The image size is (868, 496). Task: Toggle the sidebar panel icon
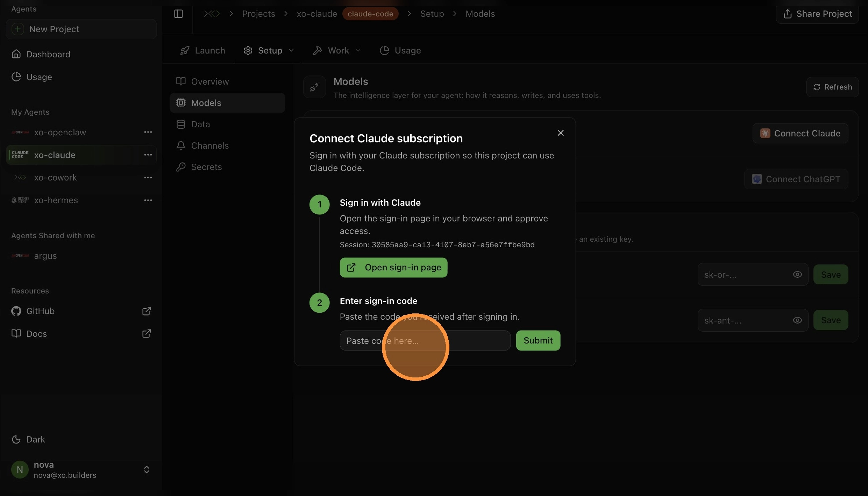(x=178, y=14)
